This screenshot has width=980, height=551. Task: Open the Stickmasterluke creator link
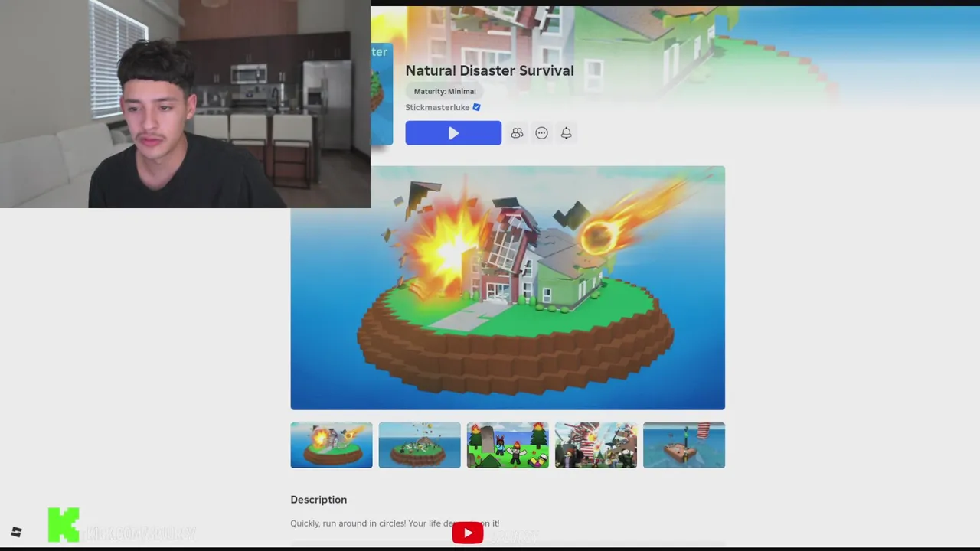coord(437,107)
